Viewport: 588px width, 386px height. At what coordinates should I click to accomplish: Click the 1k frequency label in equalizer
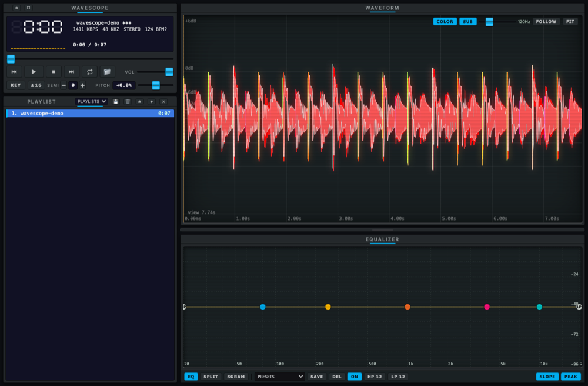coord(410,364)
